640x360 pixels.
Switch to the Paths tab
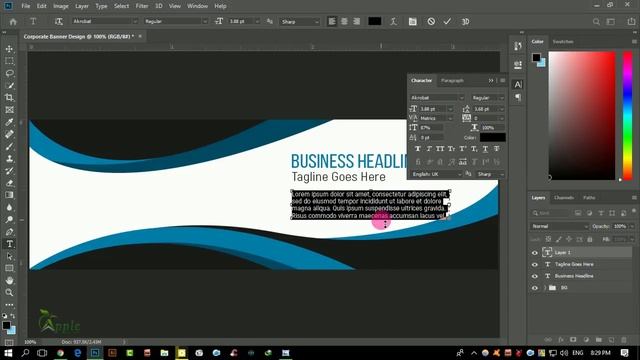(589, 198)
